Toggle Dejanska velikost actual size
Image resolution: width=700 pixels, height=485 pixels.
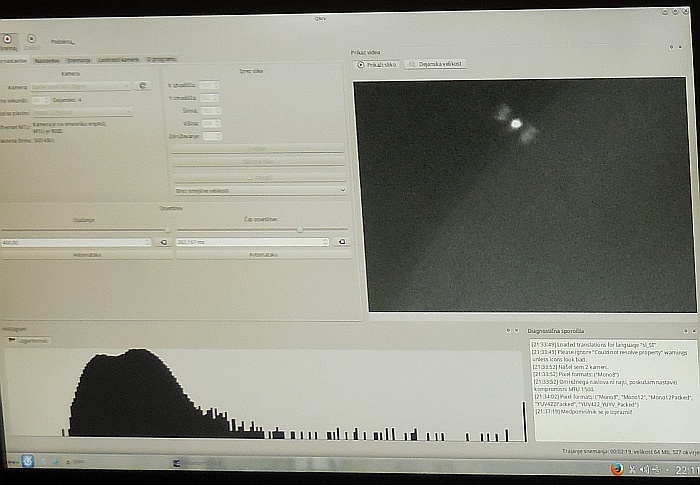pyautogui.click(x=436, y=64)
